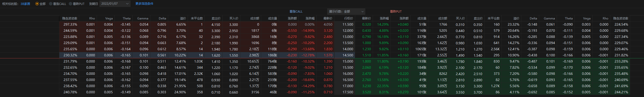Open 更多筛选条件 filter link
644x97 pixels.
(144, 4)
